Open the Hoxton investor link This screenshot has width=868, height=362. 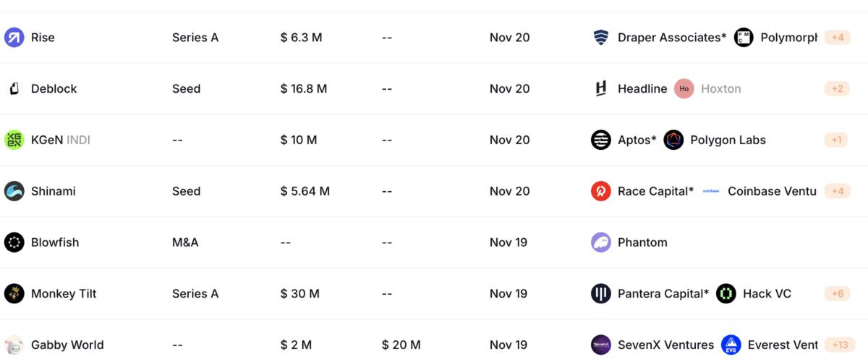point(720,89)
